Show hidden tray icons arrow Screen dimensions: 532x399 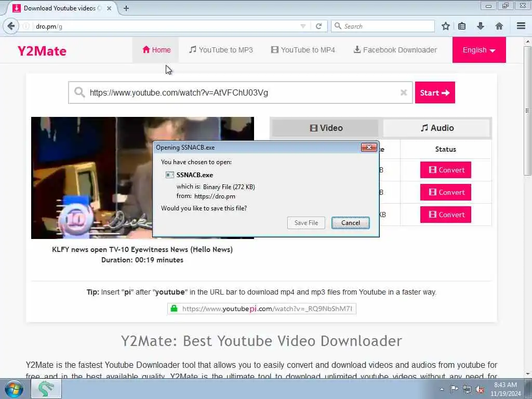pyautogui.click(x=442, y=389)
